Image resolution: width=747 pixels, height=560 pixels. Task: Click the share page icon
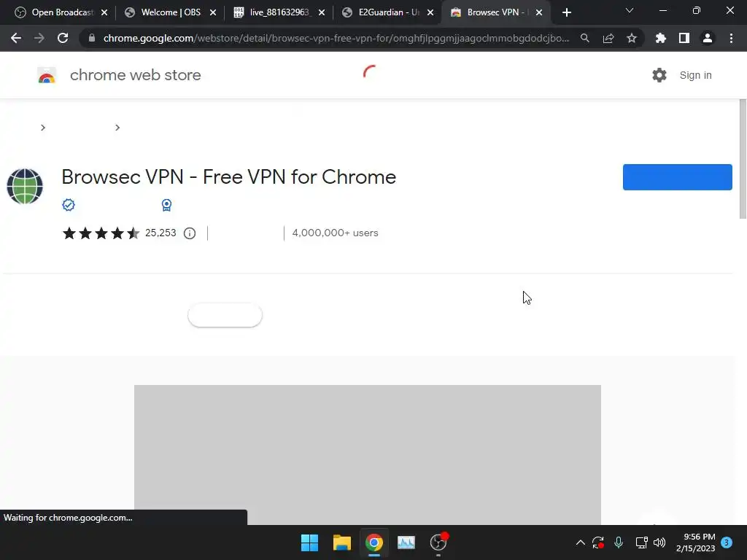608,38
